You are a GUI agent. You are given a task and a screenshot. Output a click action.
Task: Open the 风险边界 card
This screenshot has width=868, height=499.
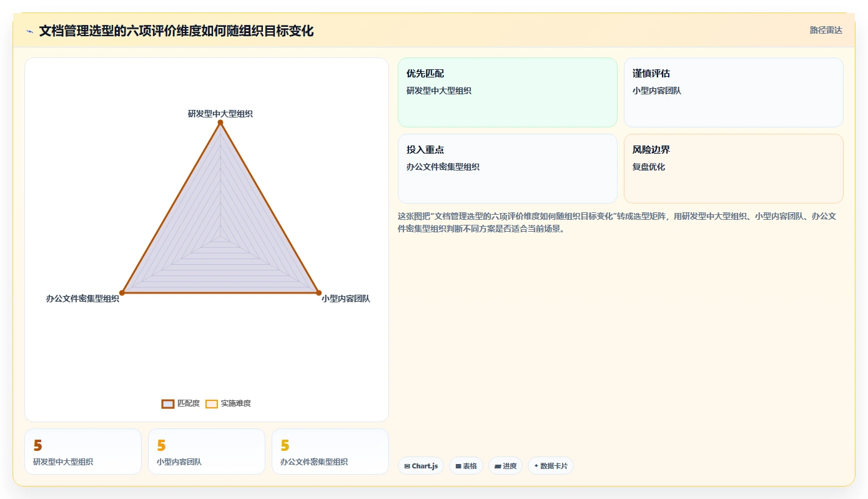734,169
